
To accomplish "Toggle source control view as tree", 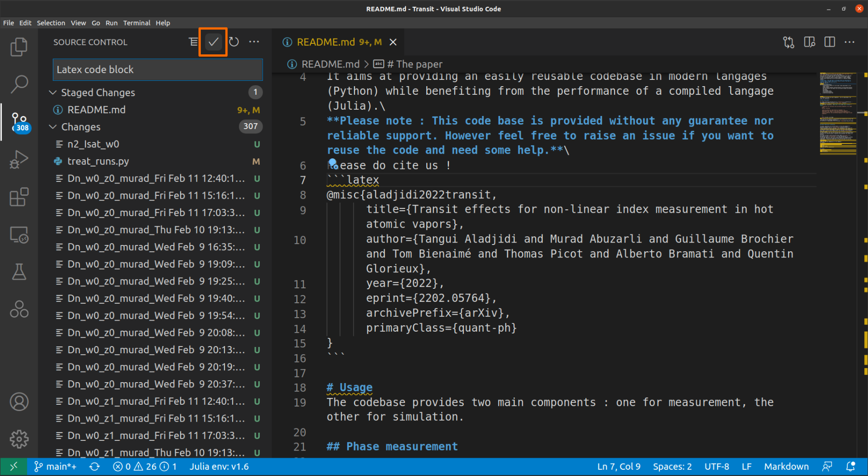I will (193, 42).
